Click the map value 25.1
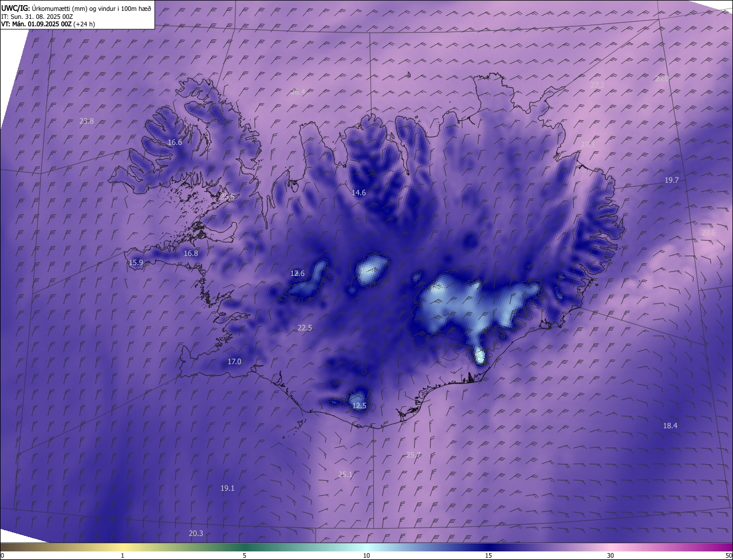This screenshot has height=560, width=733. pyautogui.click(x=345, y=474)
